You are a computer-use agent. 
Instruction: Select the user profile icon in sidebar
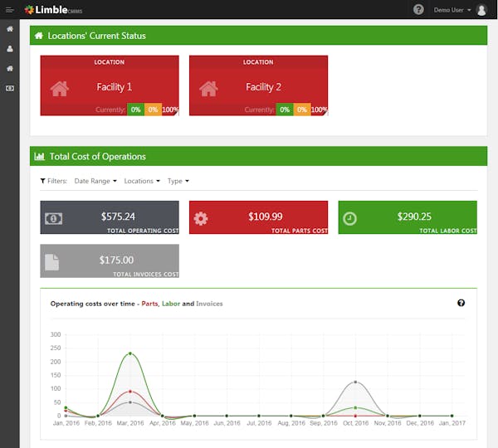(x=10, y=49)
